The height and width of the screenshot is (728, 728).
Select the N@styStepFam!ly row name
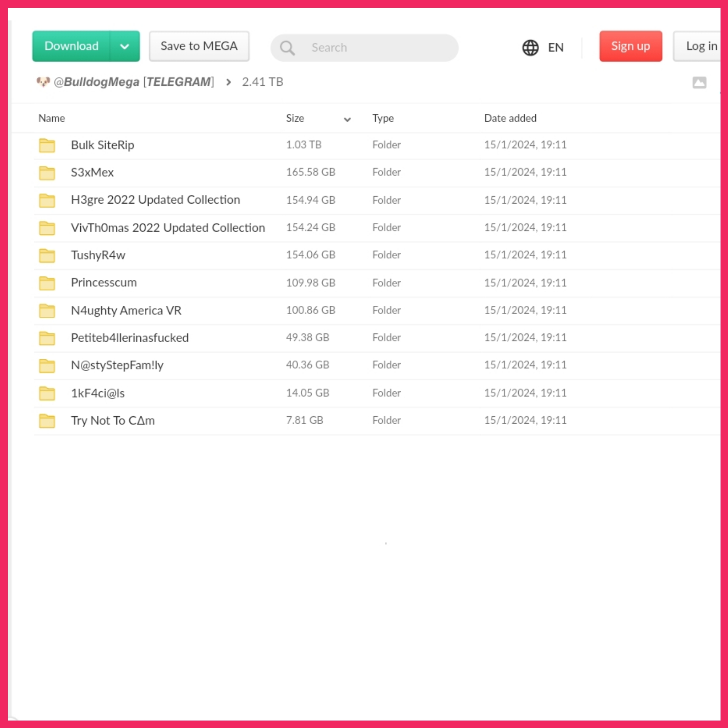click(117, 365)
